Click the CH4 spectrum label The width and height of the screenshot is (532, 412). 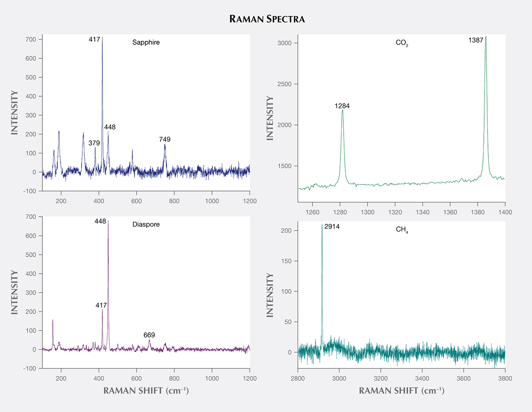pyautogui.click(x=401, y=230)
